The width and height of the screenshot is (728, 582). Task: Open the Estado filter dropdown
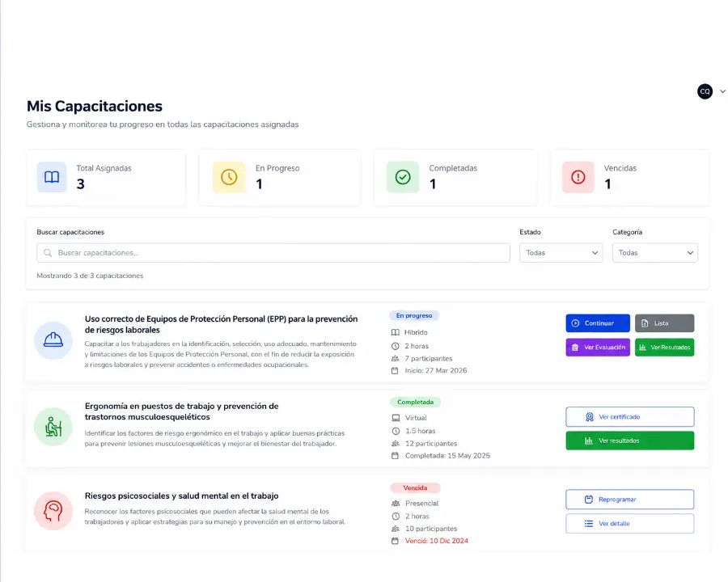pos(561,253)
